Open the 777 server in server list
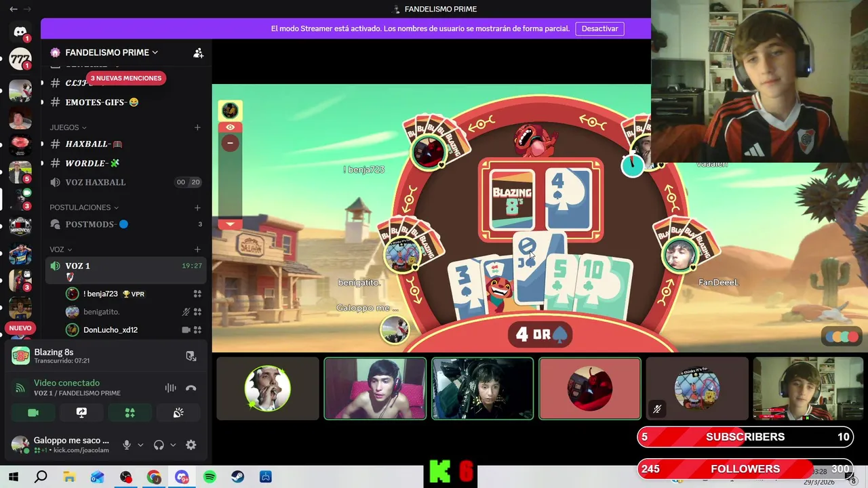This screenshot has width=868, height=488. pyautogui.click(x=20, y=60)
